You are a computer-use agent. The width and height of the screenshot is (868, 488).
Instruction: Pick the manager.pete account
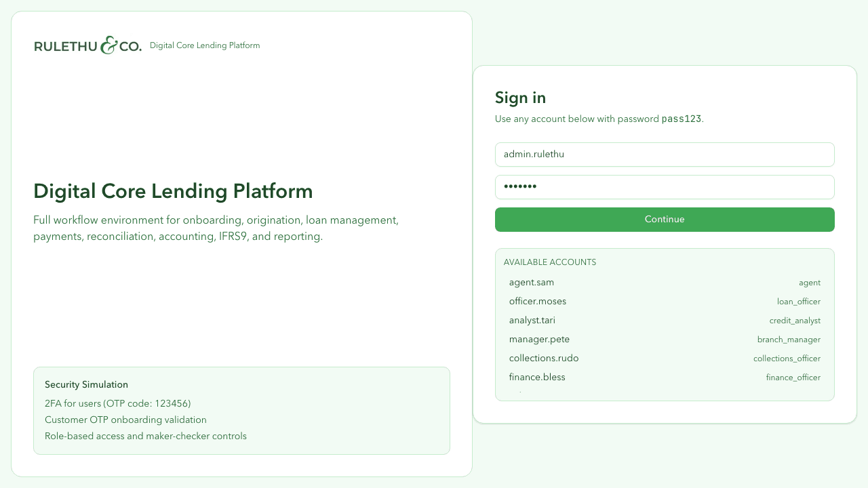pos(539,339)
